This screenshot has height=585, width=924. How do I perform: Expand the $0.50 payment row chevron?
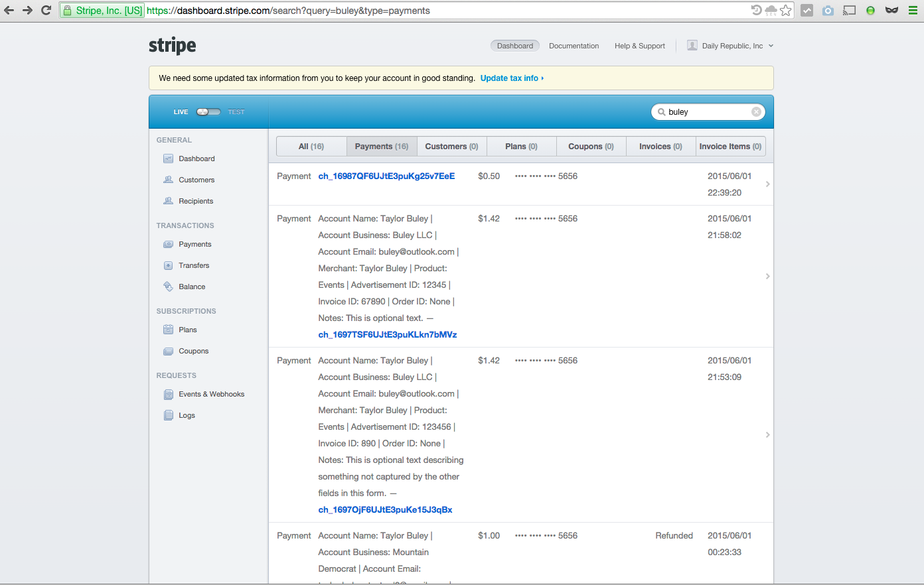(x=767, y=184)
